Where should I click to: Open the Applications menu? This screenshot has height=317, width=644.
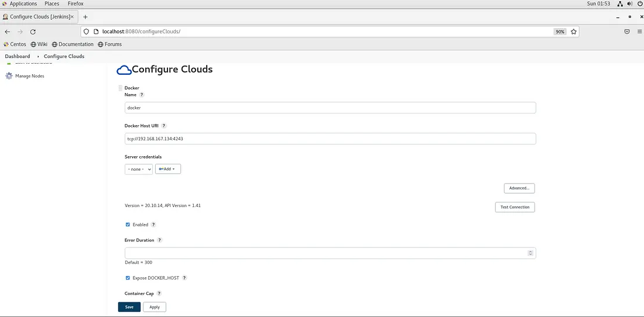[x=23, y=4]
